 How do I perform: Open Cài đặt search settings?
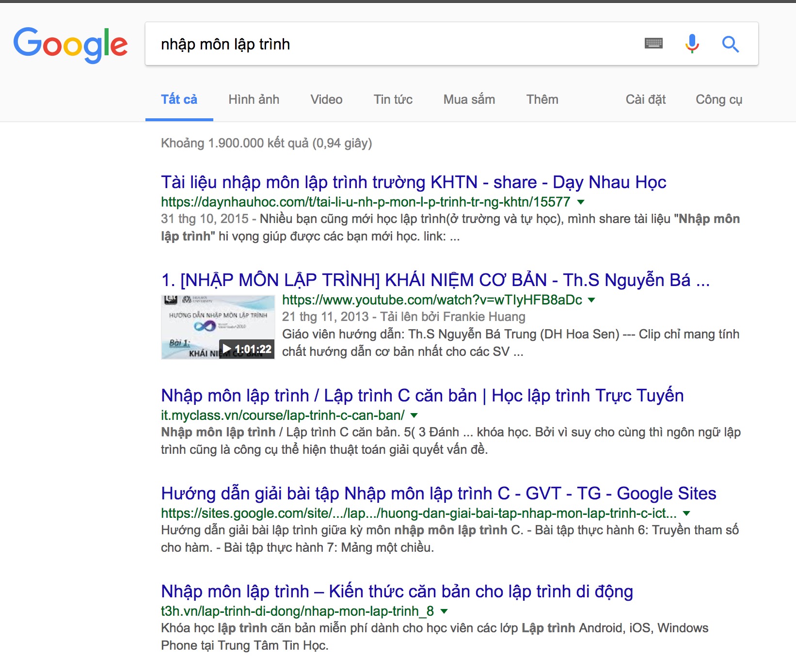point(645,99)
